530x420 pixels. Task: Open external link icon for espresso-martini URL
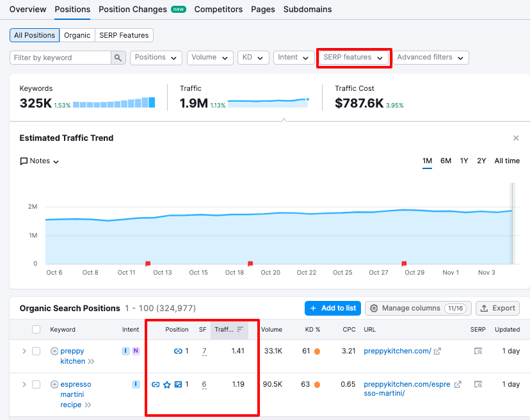coord(458,385)
